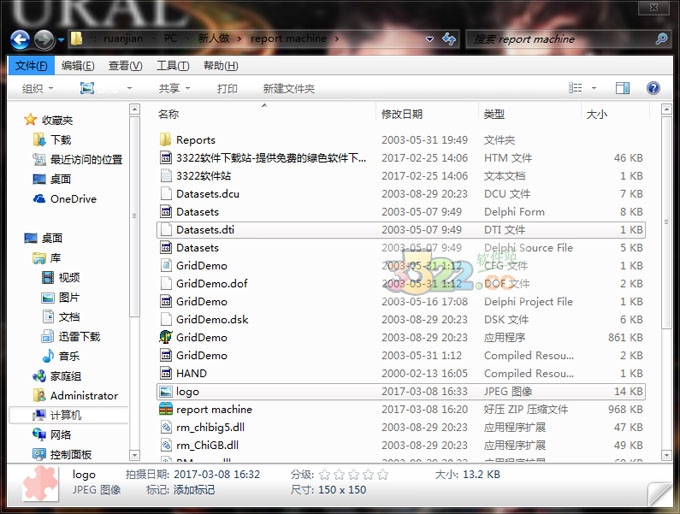Viewport: 680px width, 514px height.
Task: Click the preview toolbar icon
Action: 87,88
